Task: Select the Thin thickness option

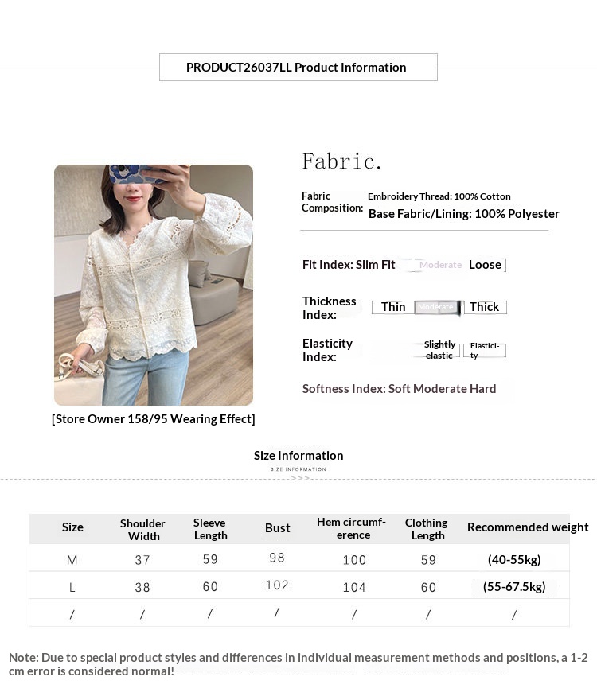Action: tap(393, 307)
